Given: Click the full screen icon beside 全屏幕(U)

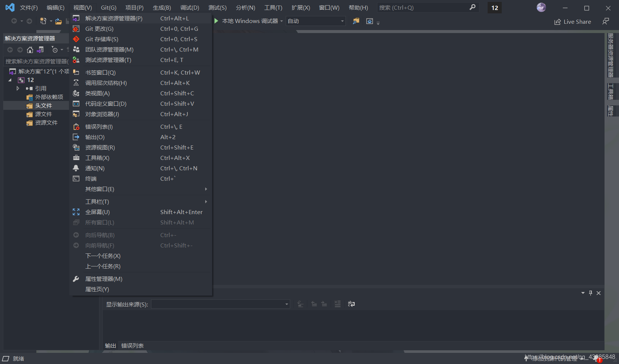Looking at the screenshot, I should click(x=76, y=212).
